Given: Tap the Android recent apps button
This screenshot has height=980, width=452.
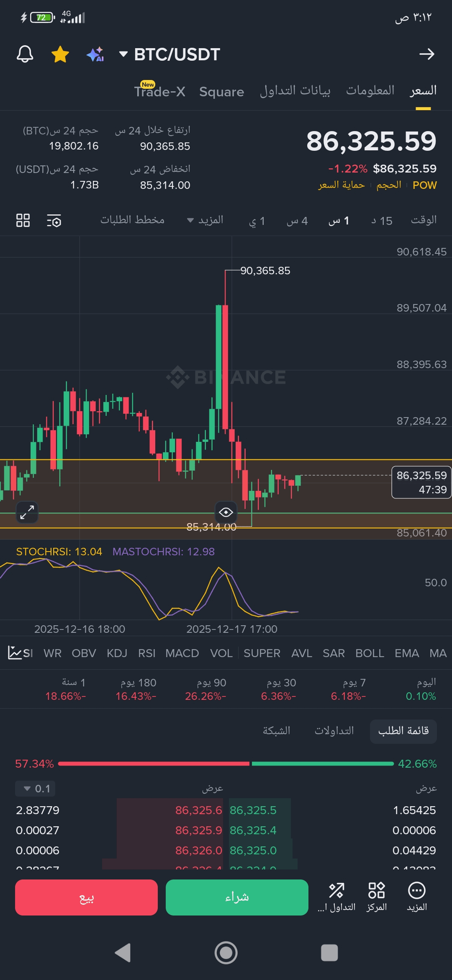Looking at the screenshot, I should (x=329, y=953).
